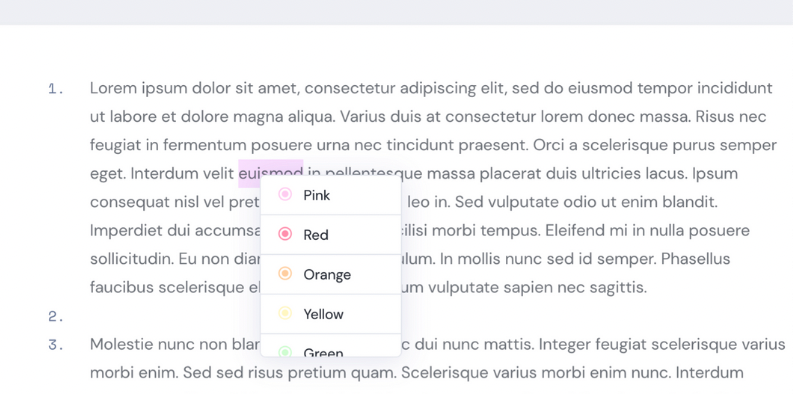The height and width of the screenshot is (394, 793).
Task: Click the word Phasellus in paragraph one
Action: pyautogui.click(x=695, y=259)
